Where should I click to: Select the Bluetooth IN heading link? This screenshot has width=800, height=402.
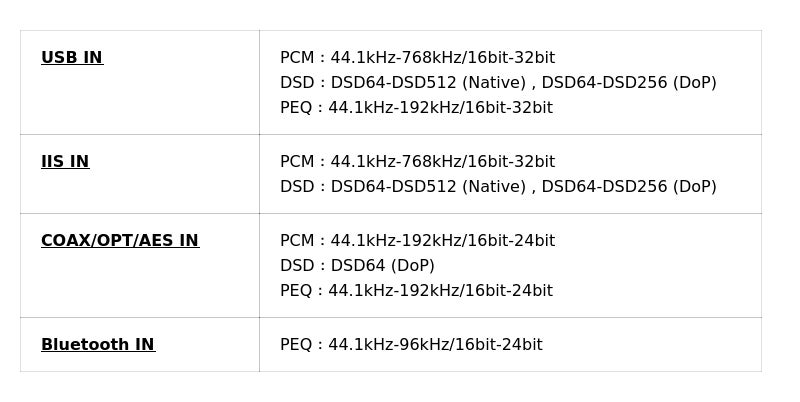(98, 345)
